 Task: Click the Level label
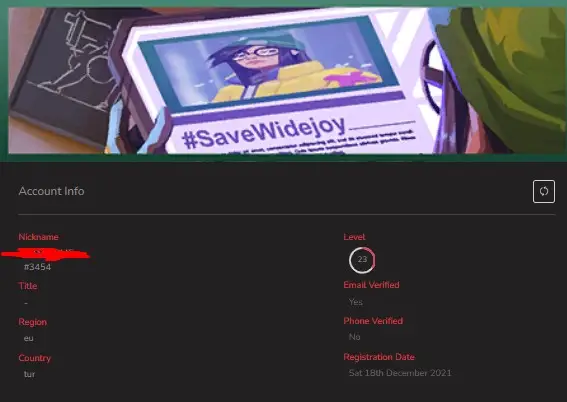354,237
